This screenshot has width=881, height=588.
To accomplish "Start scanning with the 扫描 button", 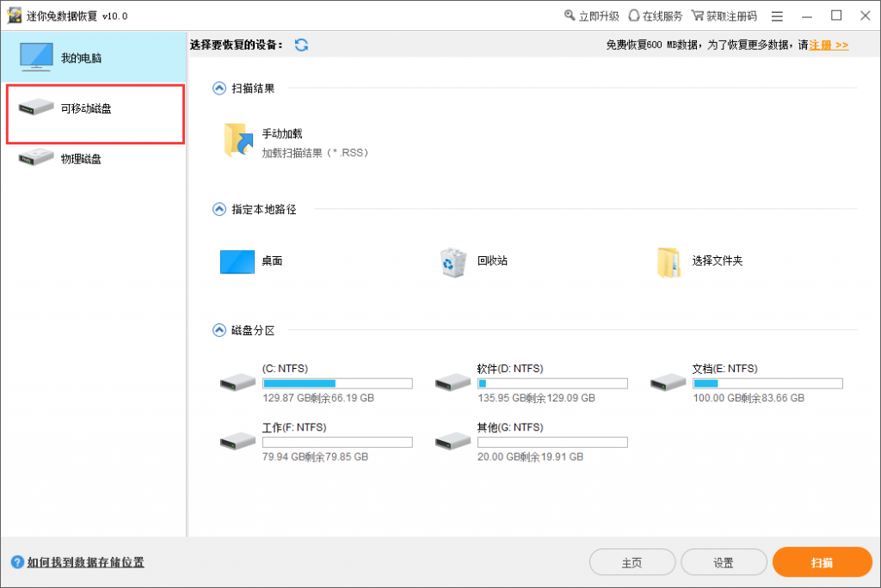I will click(822, 562).
